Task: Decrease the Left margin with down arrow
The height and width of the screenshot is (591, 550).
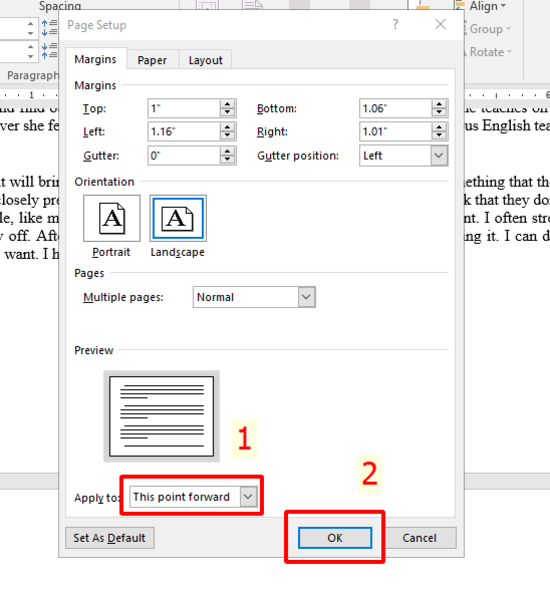Action: point(227,136)
